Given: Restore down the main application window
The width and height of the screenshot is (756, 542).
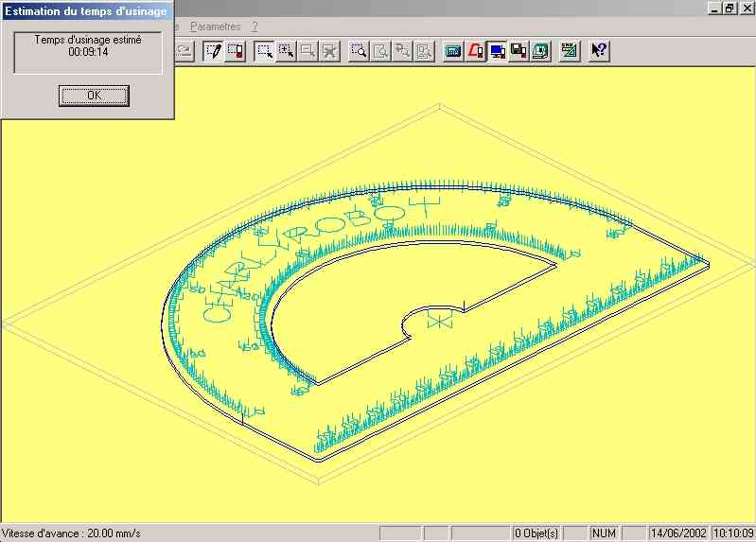Looking at the screenshot, I should (730, 9).
